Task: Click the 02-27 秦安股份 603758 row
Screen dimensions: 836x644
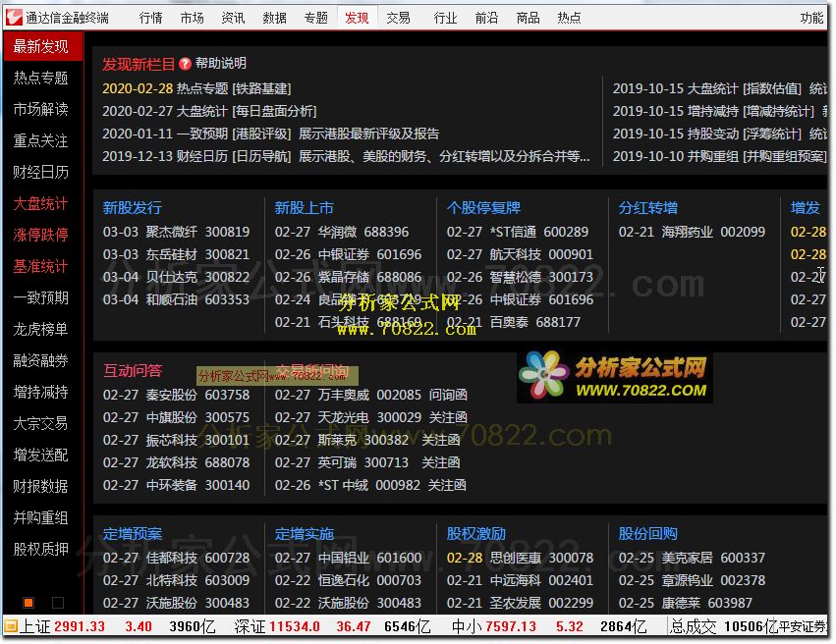Action: tap(176, 396)
